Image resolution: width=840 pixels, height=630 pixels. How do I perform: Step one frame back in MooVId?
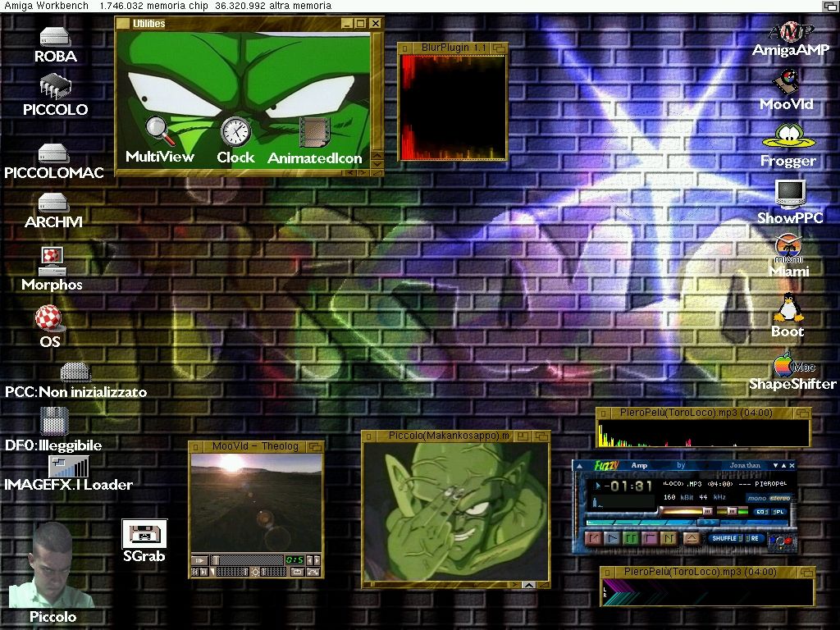[x=309, y=560]
